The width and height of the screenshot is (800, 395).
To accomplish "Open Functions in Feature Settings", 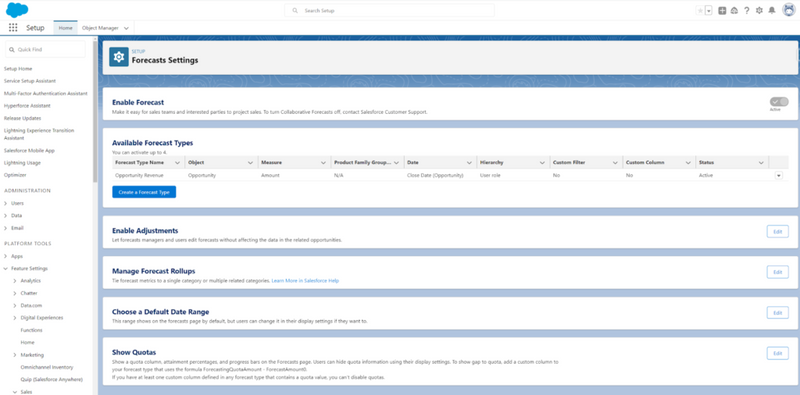I will (x=32, y=330).
